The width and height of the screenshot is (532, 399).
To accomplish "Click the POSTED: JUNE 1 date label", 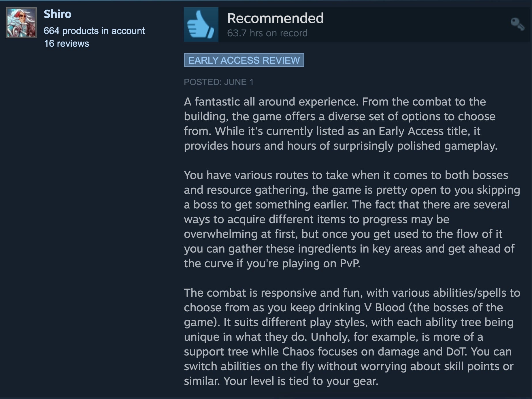I will pos(219,82).
